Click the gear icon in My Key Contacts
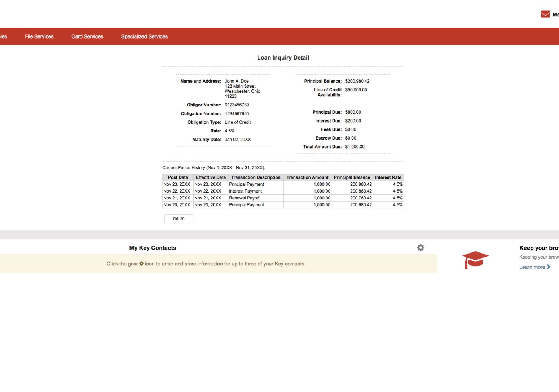Image resolution: width=559 pixels, height=392 pixels. pyautogui.click(x=421, y=248)
